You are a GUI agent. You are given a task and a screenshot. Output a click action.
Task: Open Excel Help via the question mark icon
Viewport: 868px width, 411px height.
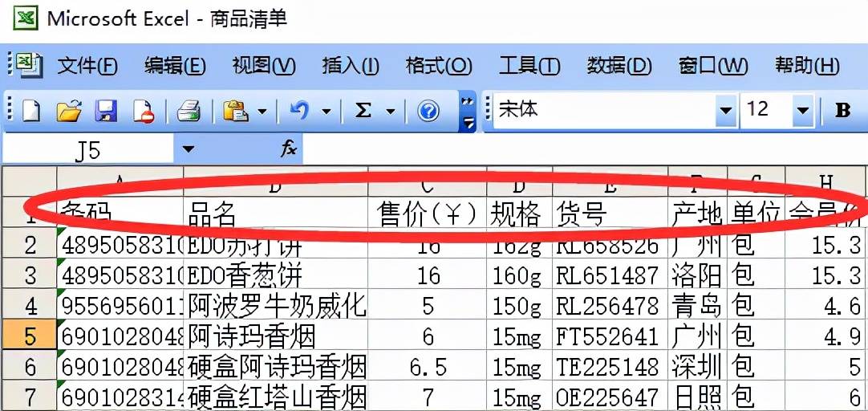click(428, 112)
